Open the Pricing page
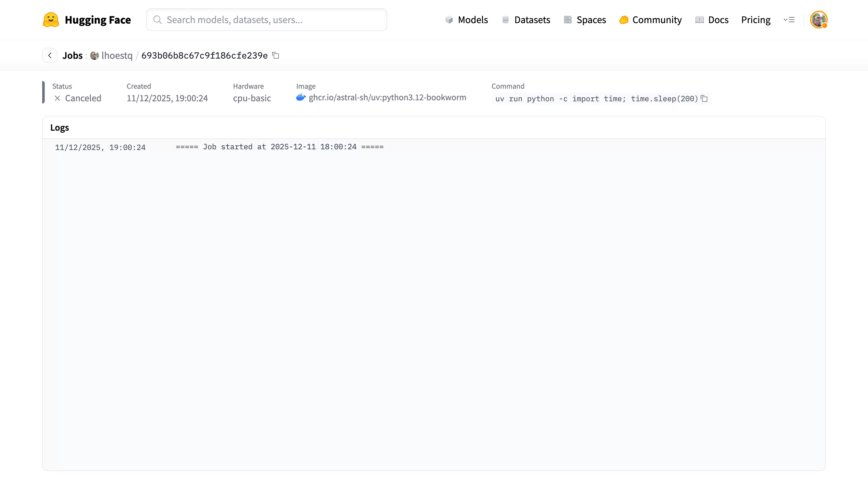 756,20
